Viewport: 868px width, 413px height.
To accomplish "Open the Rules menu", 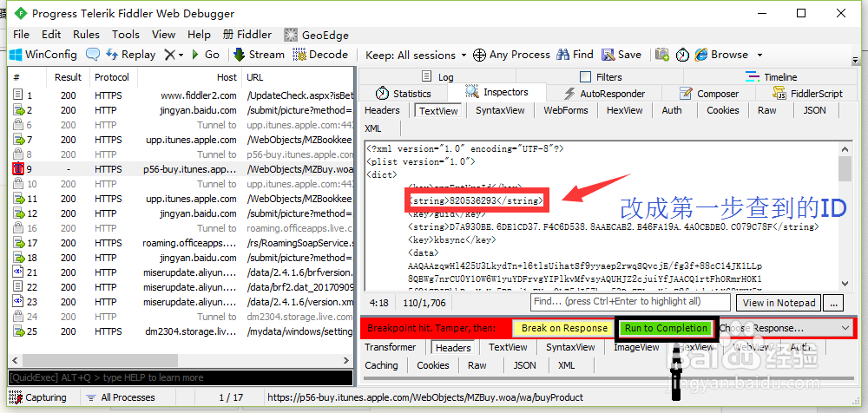I will [x=86, y=35].
